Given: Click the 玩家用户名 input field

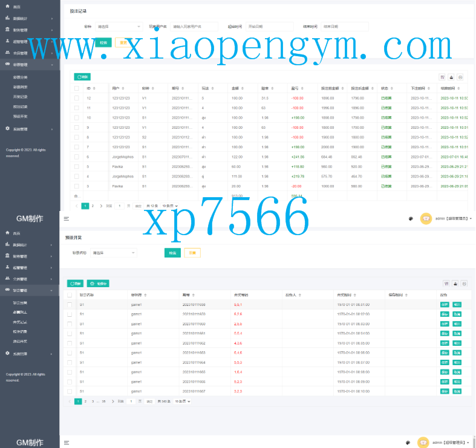Looking at the screenshot, I should pos(194,27).
